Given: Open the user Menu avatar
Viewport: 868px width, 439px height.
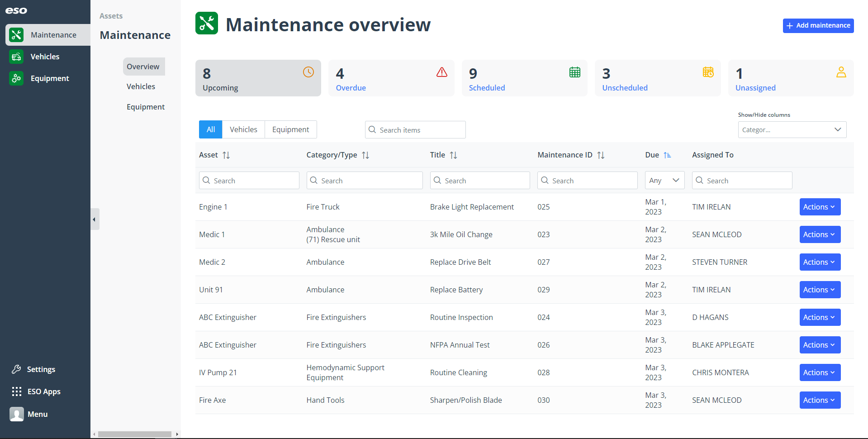Looking at the screenshot, I should pyautogui.click(x=17, y=414).
